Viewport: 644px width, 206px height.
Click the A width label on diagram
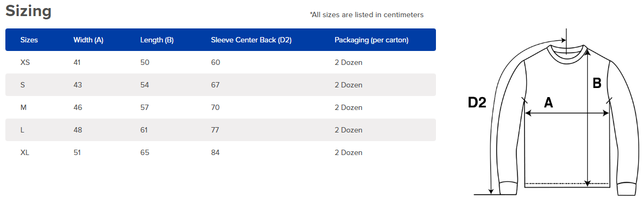tap(549, 102)
